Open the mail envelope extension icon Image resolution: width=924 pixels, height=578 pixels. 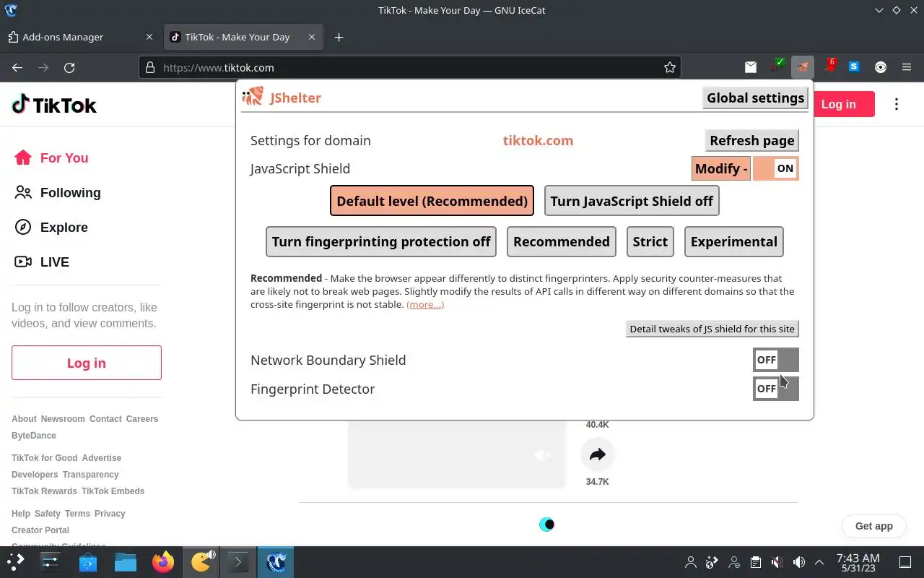point(751,67)
